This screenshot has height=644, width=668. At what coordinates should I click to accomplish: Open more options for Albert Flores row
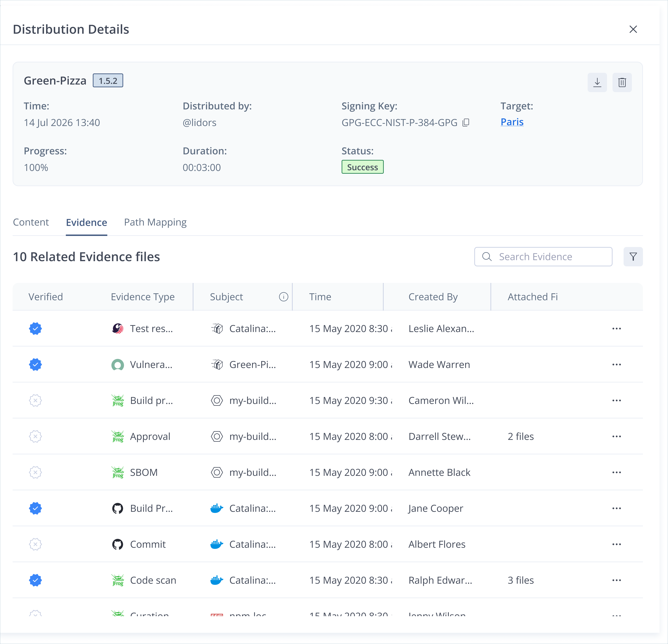point(617,544)
